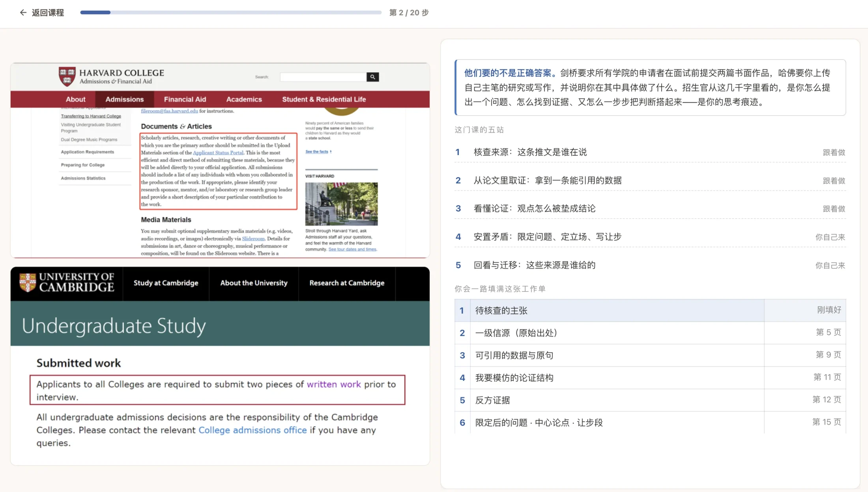Click the back arrow beside 返回课程
This screenshot has height=492, width=868.
click(x=23, y=13)
